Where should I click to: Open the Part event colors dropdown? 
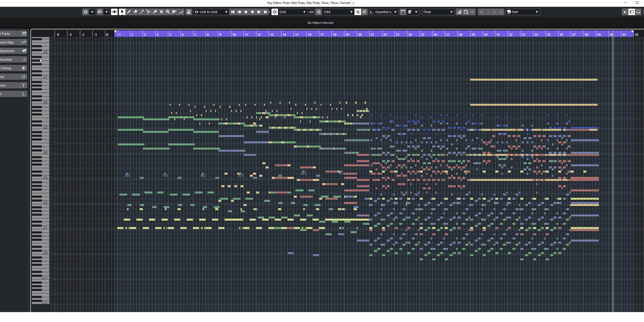[x=523, y=12]
